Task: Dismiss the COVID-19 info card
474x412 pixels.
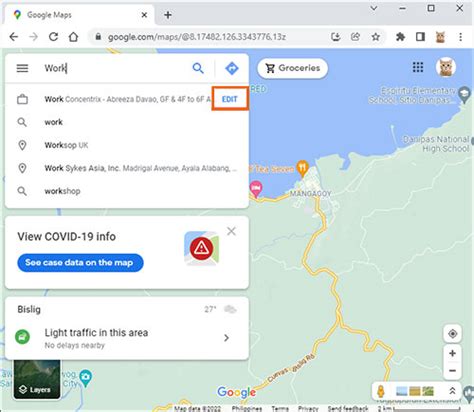Action: click(x=231, y=231)
